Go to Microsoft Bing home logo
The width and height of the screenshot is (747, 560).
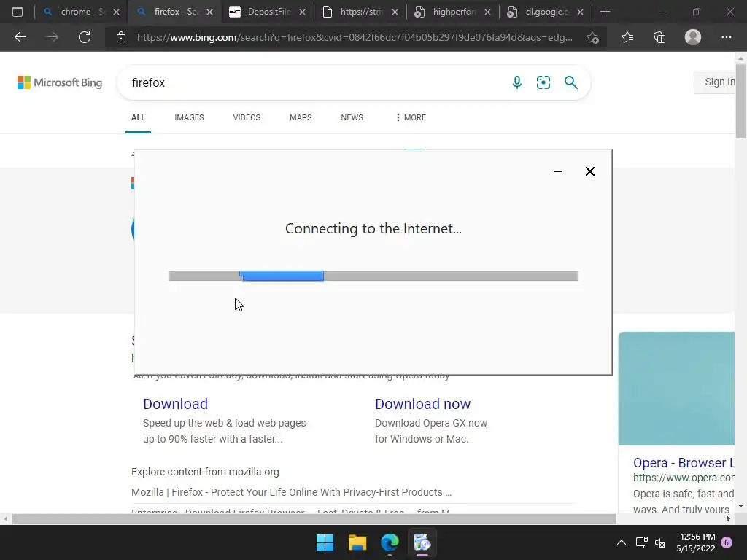[x=60, y=82]
